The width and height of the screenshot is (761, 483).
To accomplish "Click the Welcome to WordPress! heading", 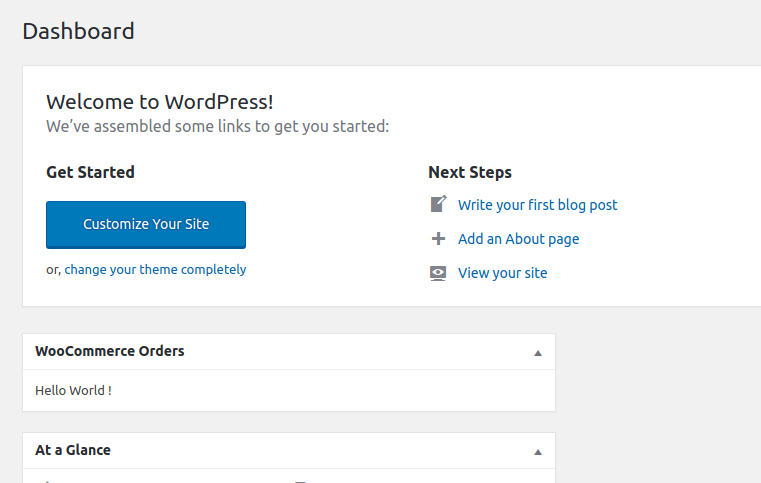I will [x=160, y=102].
